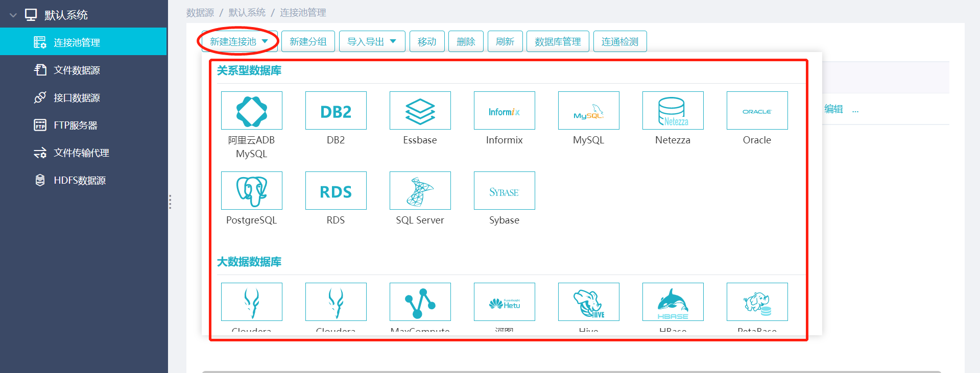Image resolution: width=980 pixels, height=373 pixels.
Task: Run 连通检测 from the toolbar
Action: coord(620,41)
